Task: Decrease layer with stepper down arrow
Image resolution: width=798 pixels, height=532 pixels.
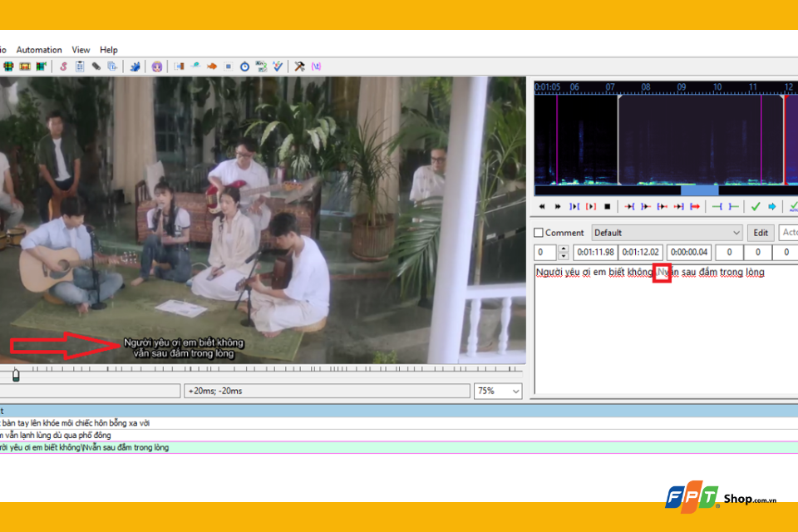Action: pos(563,256)
